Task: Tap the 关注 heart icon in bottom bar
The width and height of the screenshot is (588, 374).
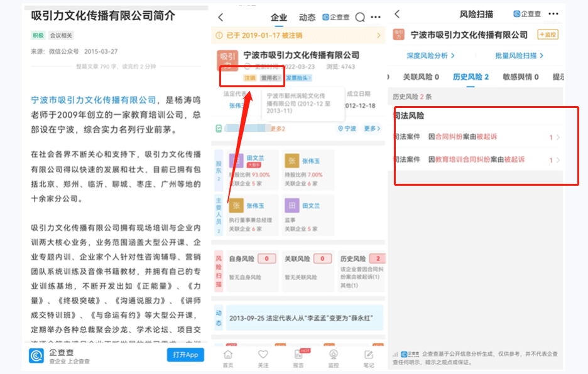Action: coord(263,356)
